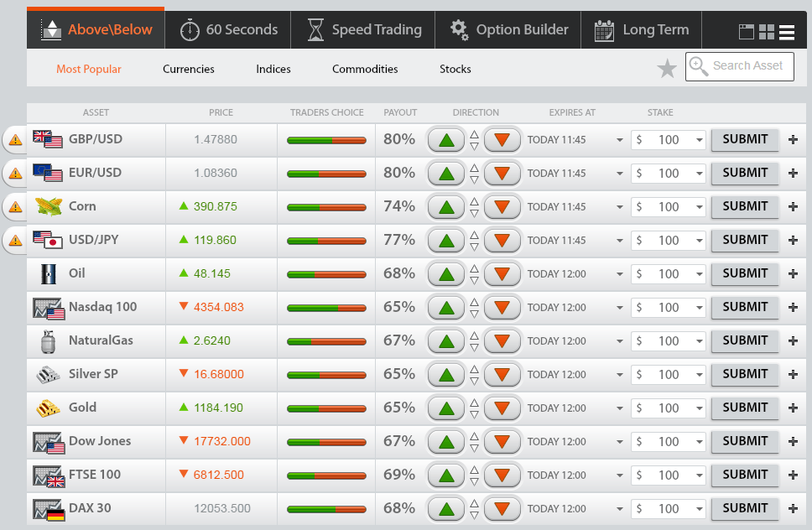812x530 pixels.
Task: Open the 60 Seconds clock icon
Action: [191, 29]
